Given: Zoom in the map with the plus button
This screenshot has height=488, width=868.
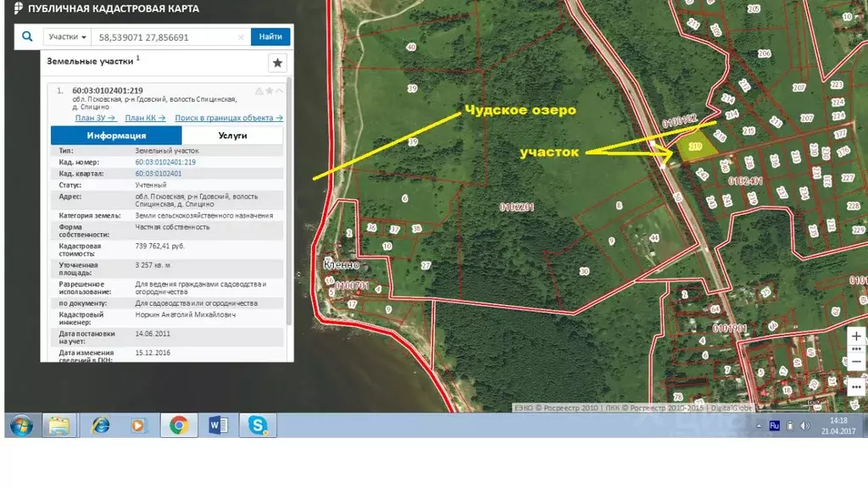Looking at the screenshot, I should tap(856, 336).
